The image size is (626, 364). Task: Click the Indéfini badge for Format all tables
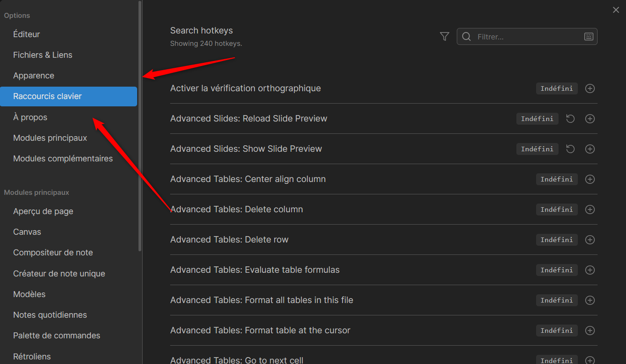point(557,300)
